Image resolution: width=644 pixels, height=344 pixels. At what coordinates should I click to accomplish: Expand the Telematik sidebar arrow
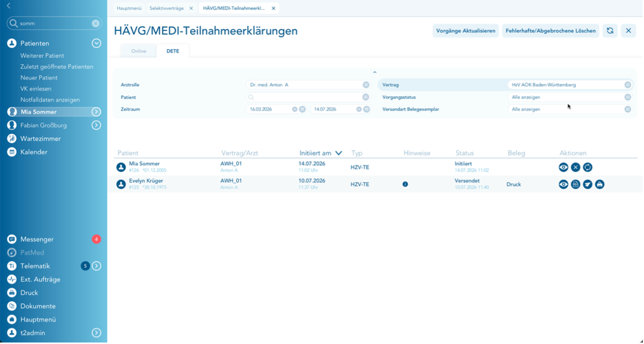(96, 266)
